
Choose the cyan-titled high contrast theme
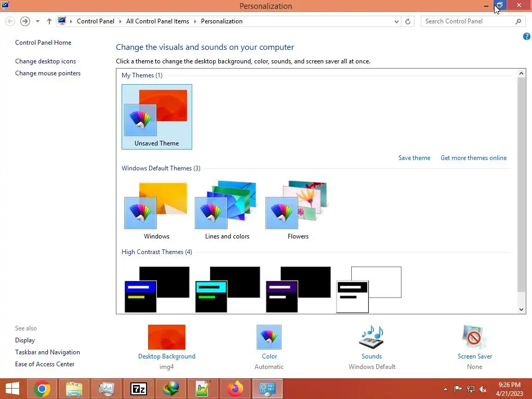point(228,289)
